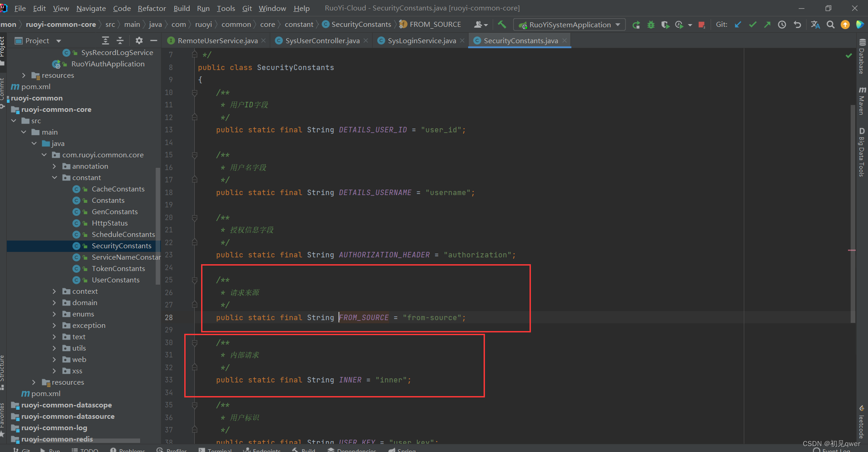Toggle fold on line 30 comment

pos(195,342)
